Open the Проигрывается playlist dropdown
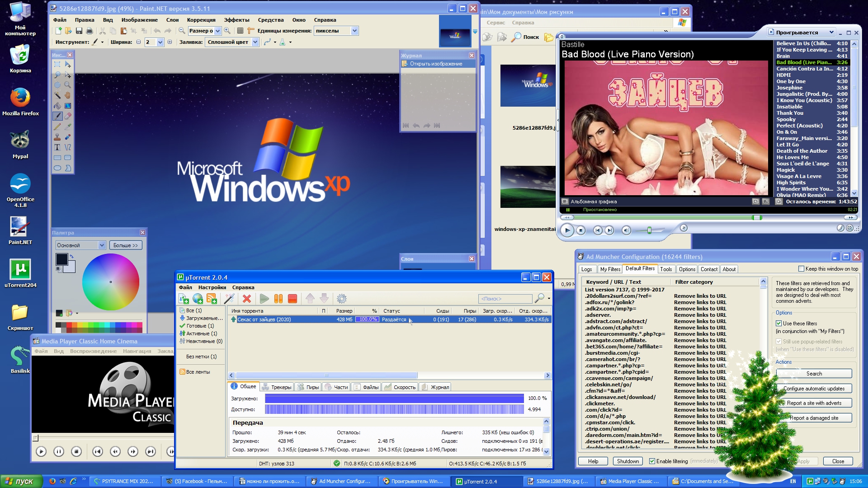This screenshot has width=868, height=488. [831, 33]
